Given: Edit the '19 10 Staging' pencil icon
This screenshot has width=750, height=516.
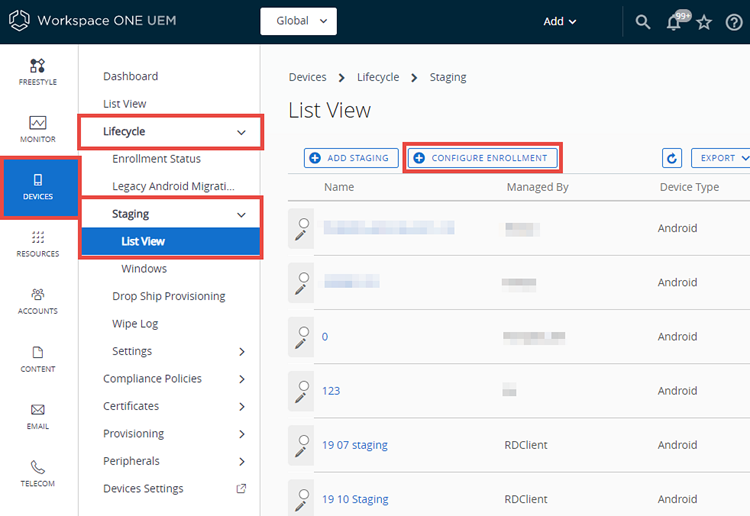Looking at the screenshot, I should [x=300, y=506].
